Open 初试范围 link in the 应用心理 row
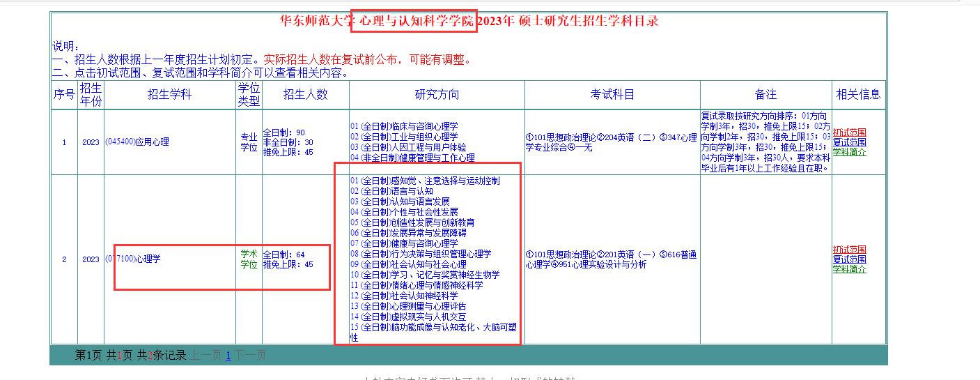The image size is (980, 380). click(x=849, y=132)
